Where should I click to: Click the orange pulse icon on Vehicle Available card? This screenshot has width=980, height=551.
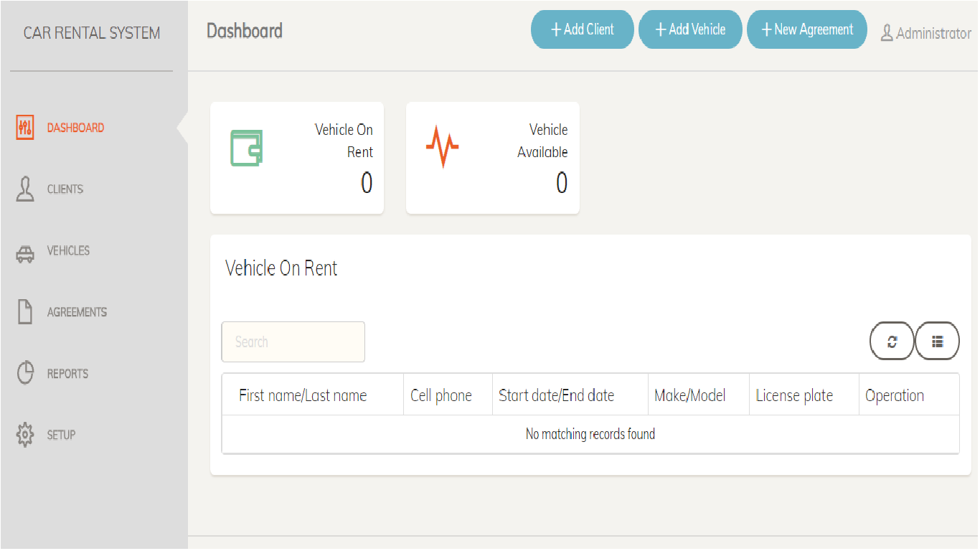(442, 147)
